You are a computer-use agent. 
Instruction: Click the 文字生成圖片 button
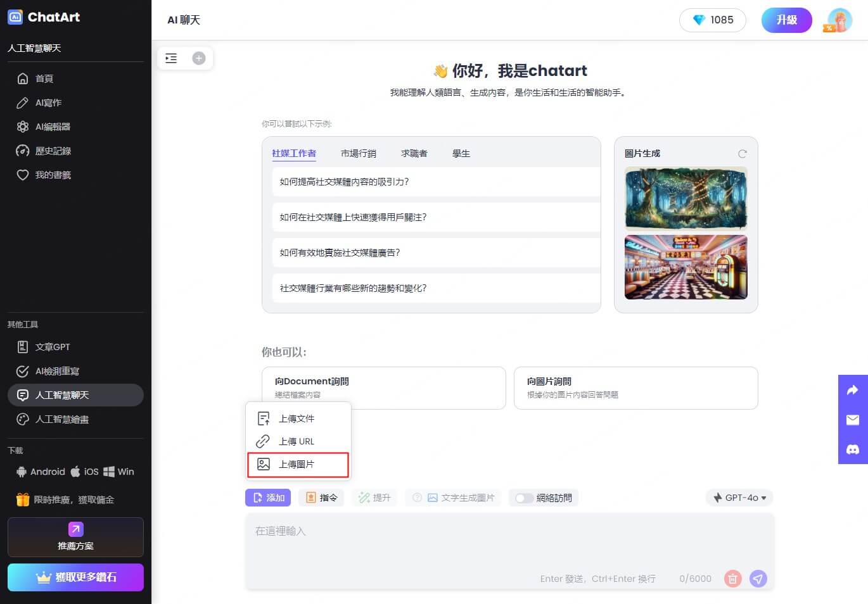tap(454, 498)
